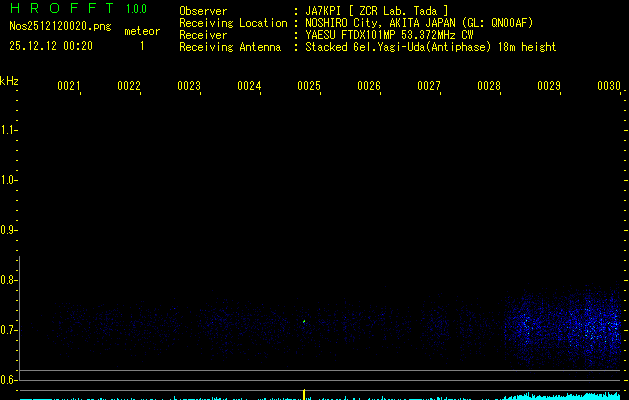Viewport: 629px width, 400px height.
Task: Click the 0030 time marker
Action: pyautogui.click(x=609, y=87)
